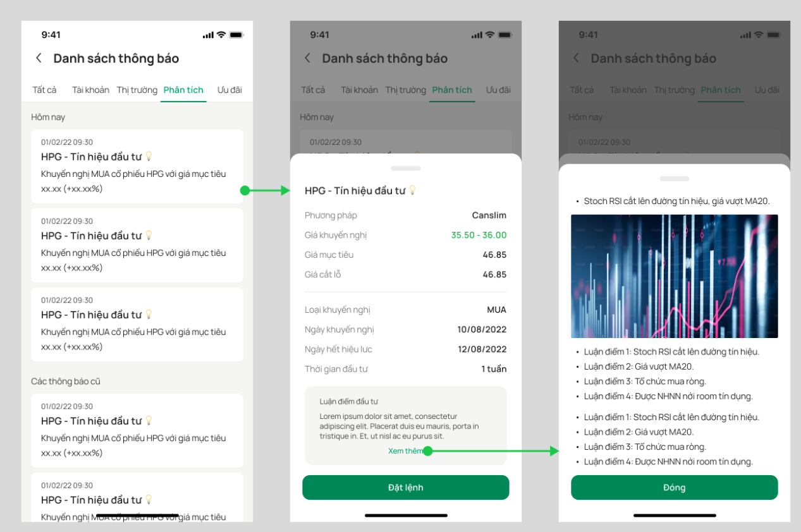Click the Đóng button
Screen dimensions: 801x532
pos(675,488)
